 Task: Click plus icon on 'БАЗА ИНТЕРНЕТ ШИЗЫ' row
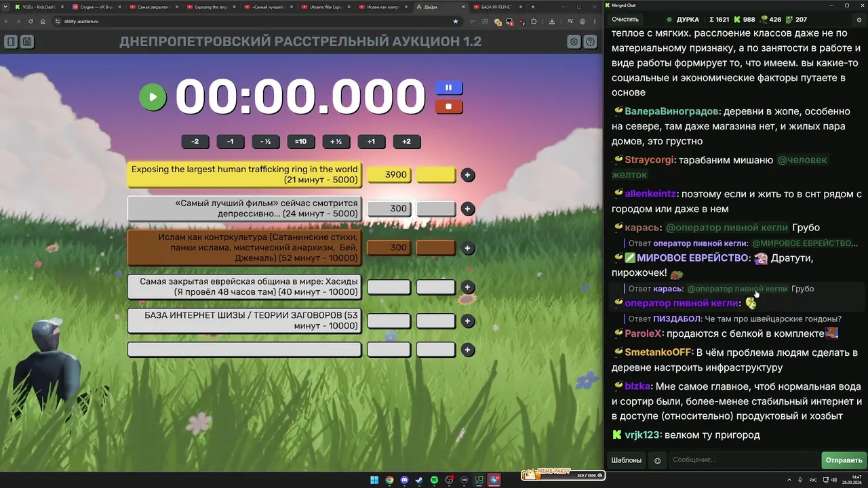tap(467, 321)
